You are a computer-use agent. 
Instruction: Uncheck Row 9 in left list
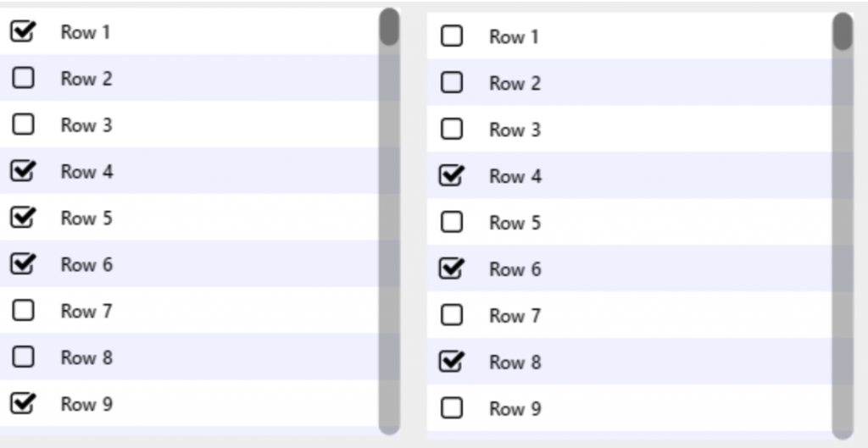click(23, 405)
